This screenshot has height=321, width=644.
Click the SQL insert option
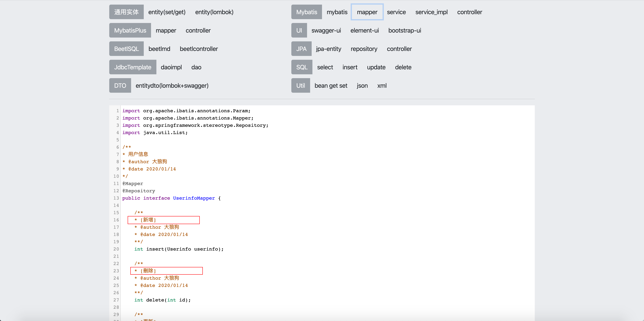[x=350, y=67]
